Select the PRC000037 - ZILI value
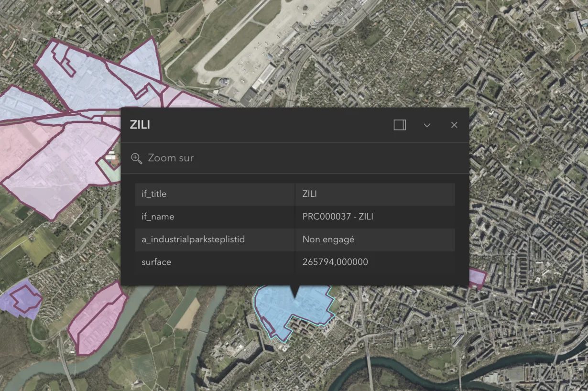588x391 pixels. [338, 217]
